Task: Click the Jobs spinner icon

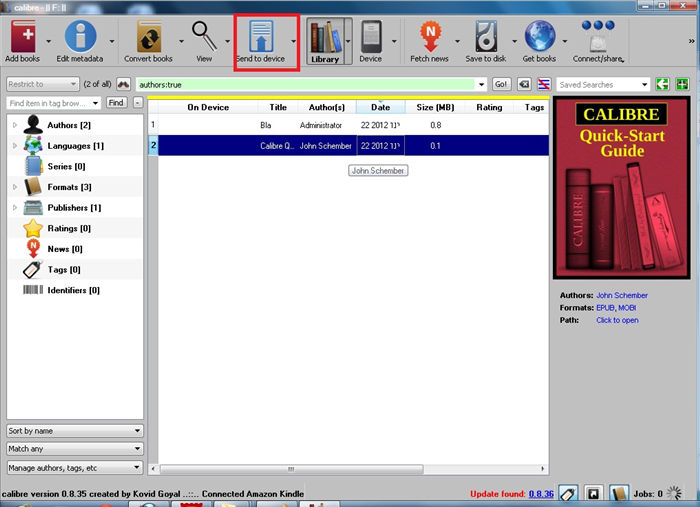Action: [x=674, y=494]
